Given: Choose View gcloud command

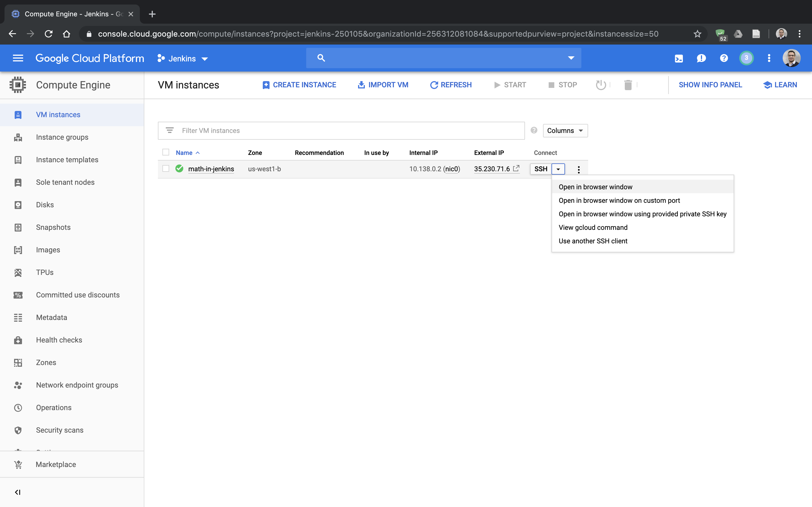Looking at the screenshot, I should [x=593, y=227].
